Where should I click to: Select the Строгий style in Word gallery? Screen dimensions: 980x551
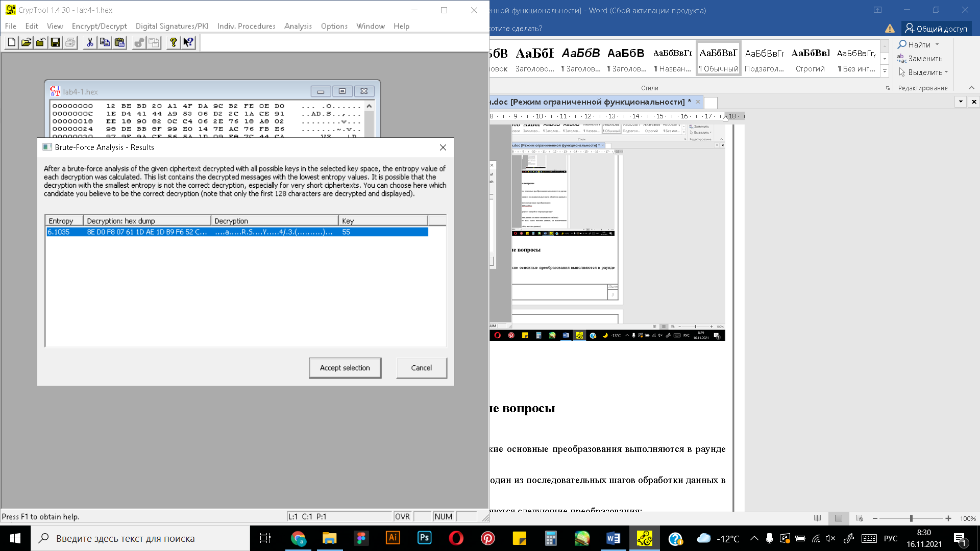pyautogui.click(x=810, y=59)
